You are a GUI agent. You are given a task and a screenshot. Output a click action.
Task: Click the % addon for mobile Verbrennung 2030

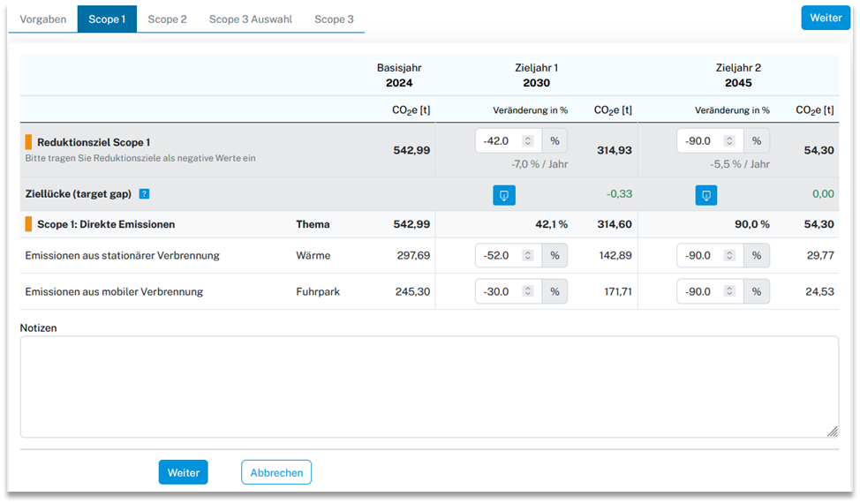554,291
